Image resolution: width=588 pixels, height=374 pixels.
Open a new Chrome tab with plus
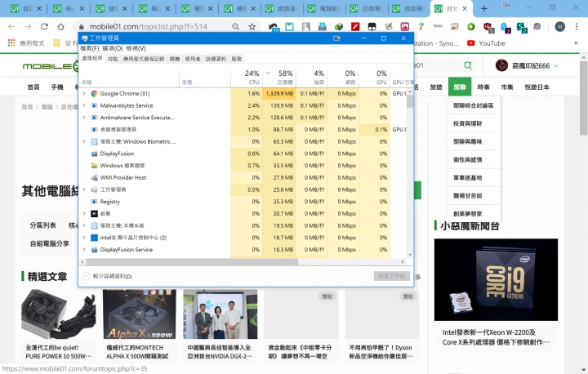(x=484, y=8)
